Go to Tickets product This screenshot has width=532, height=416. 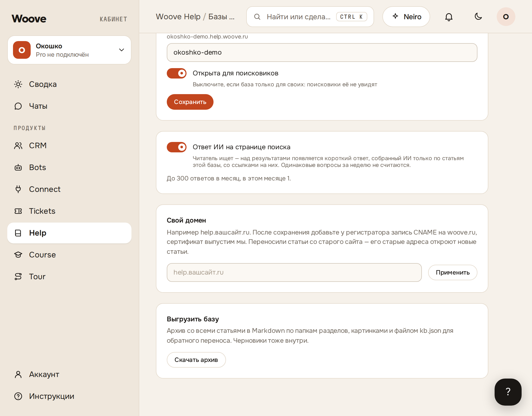[69, 211]
